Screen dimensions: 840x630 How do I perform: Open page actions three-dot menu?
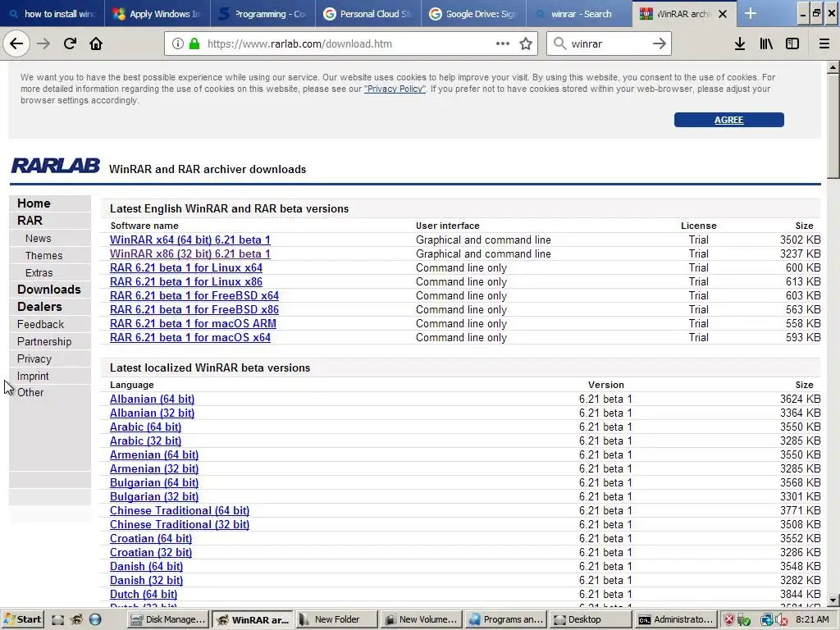(x=503, y=43)
